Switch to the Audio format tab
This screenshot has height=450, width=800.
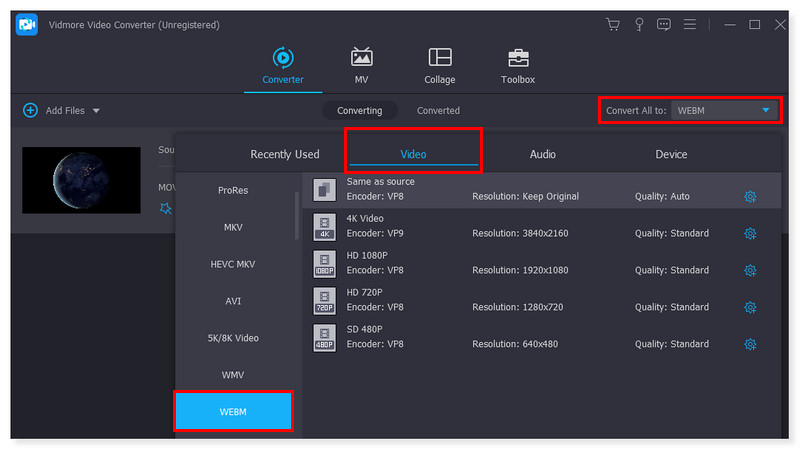[542, 154]
